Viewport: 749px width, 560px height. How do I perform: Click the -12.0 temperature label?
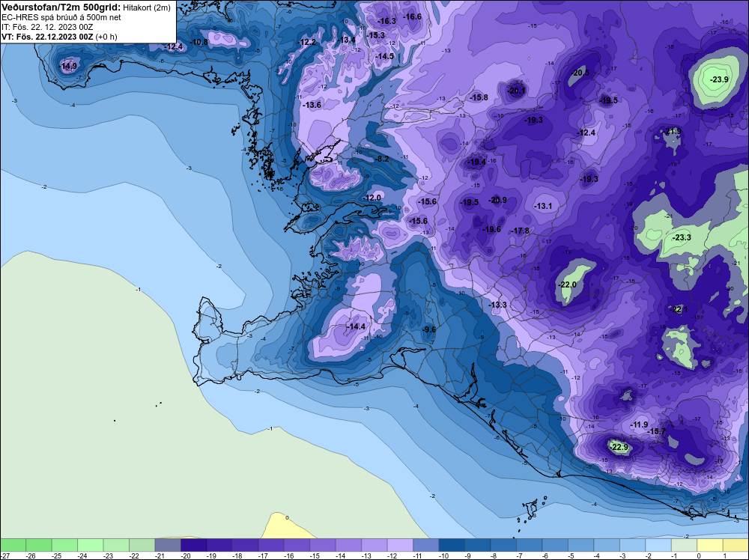click(372, 198)
